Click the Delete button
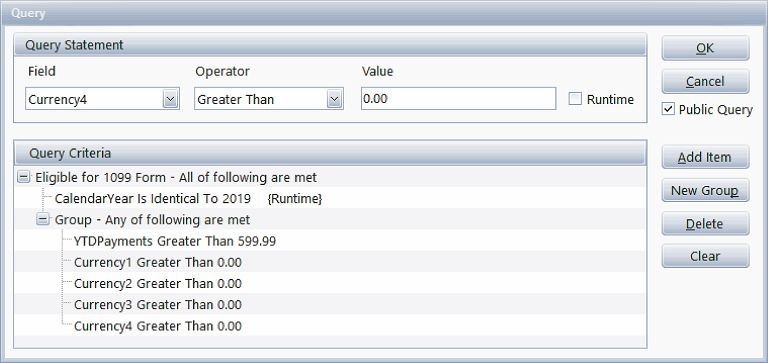Screen dimensions: 768x363 tap(705, 224)
